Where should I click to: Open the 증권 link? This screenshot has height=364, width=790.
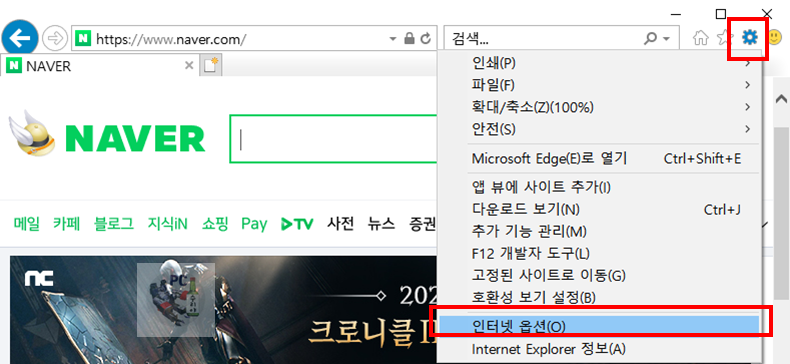(422, 223)
